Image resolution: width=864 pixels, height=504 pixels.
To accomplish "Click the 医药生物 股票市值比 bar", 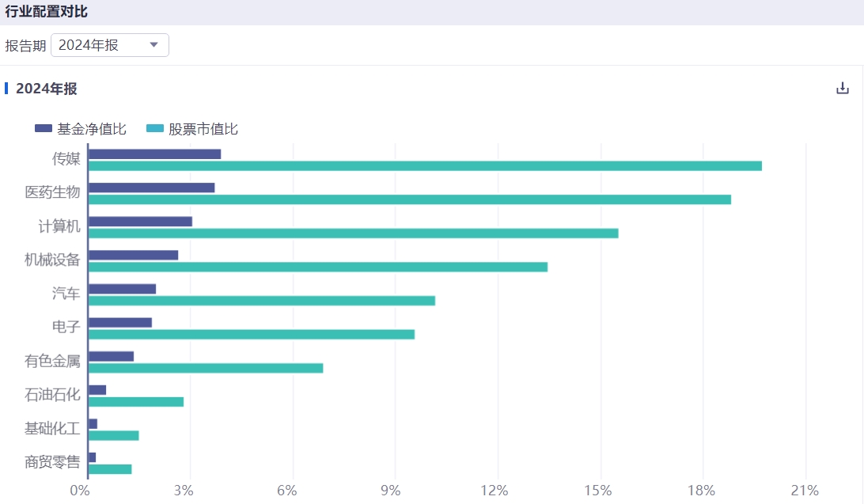I will (x=409, y=199).
